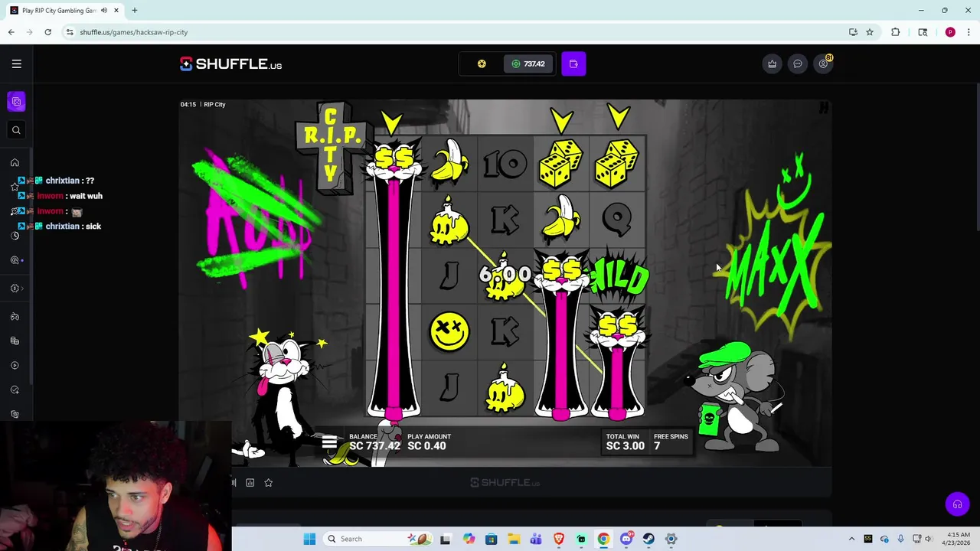980x551 pixels.
Task: Open the purple wallet button
Action: pos(573,64)
